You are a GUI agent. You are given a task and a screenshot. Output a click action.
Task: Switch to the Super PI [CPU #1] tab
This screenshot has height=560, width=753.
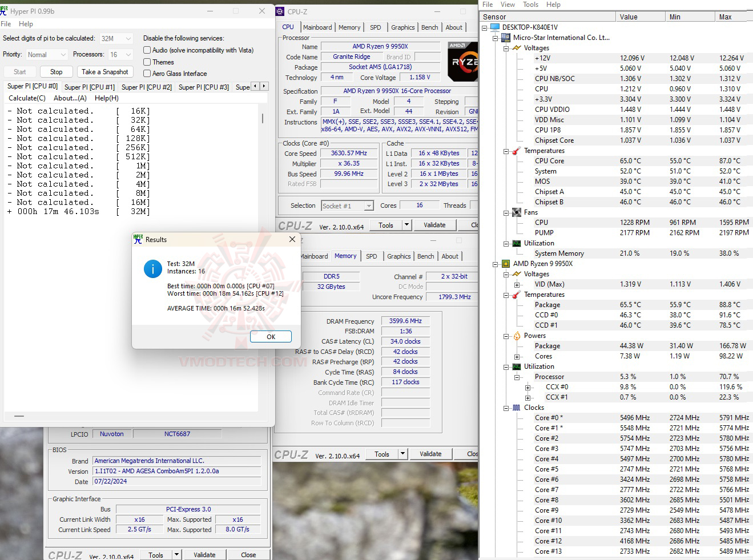pos(90,87)
